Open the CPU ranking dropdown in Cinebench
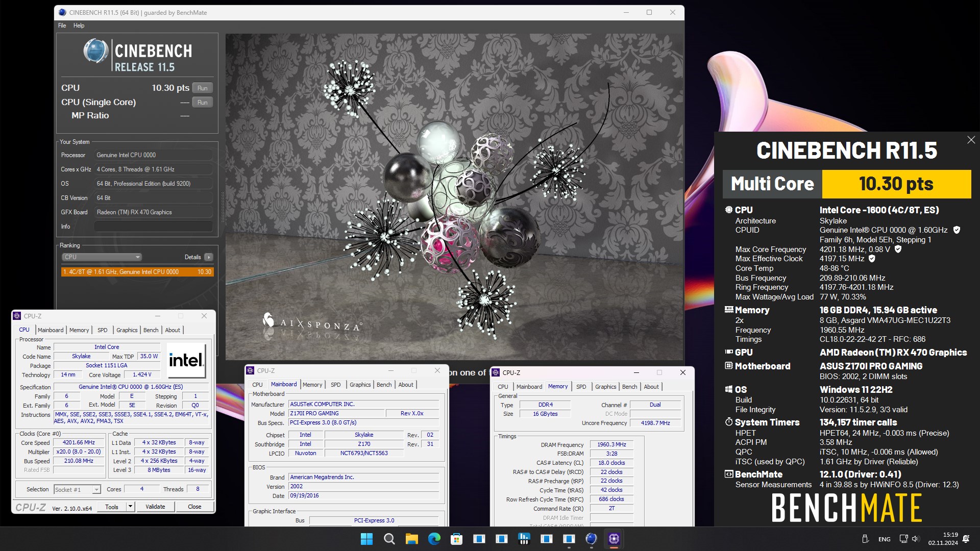This screenshot has width=980, height=551. [102, 257]
